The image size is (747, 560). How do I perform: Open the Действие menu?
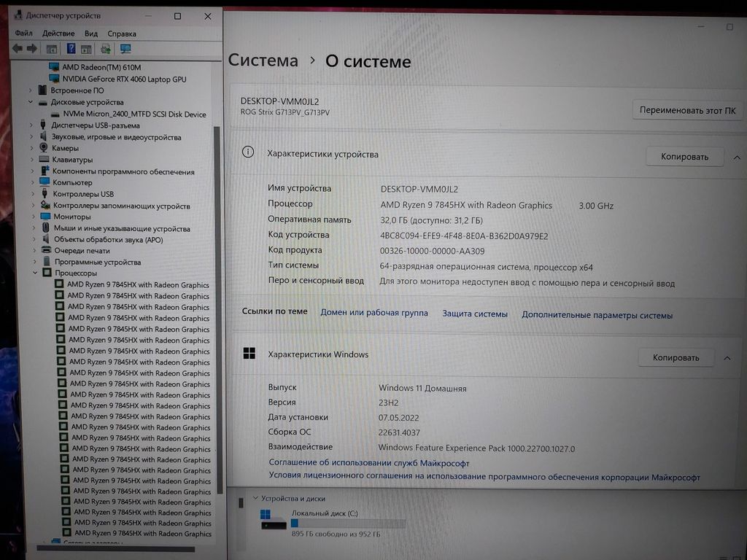[58, 34]
